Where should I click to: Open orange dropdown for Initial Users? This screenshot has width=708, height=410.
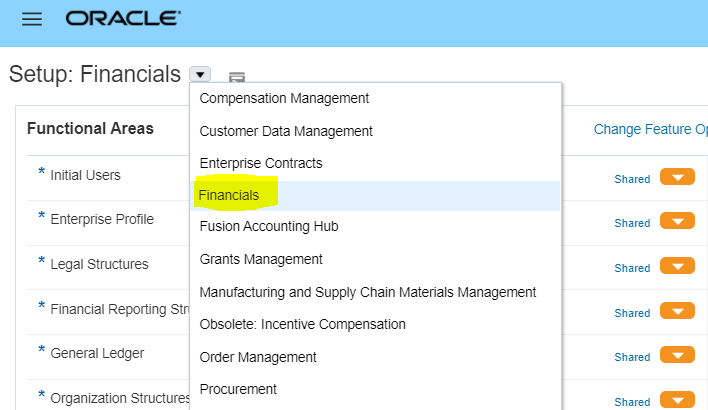point(677,177)
